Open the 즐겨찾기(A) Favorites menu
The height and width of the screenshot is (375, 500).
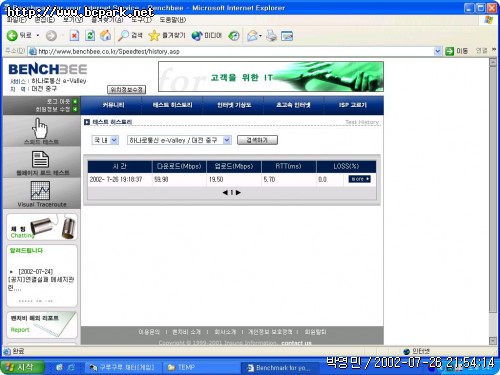click(107, 20)
